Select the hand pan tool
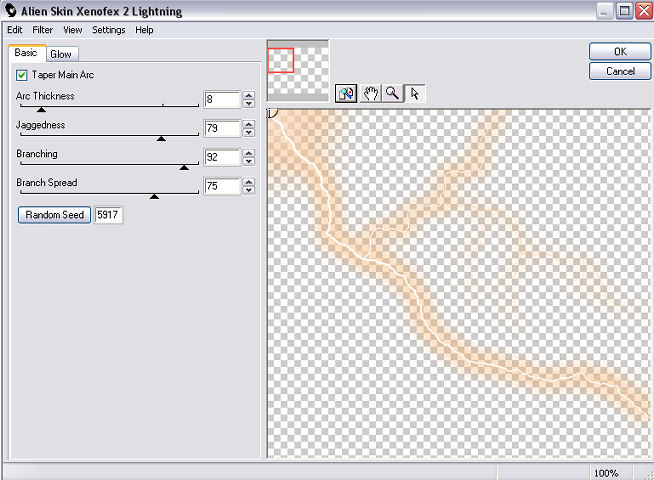 pos(371,93)
